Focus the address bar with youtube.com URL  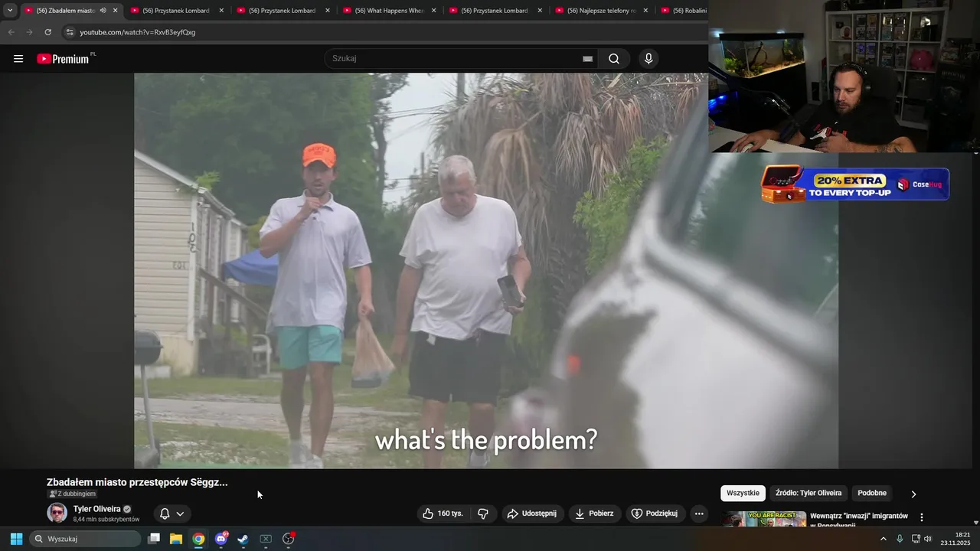click(383, 32)
